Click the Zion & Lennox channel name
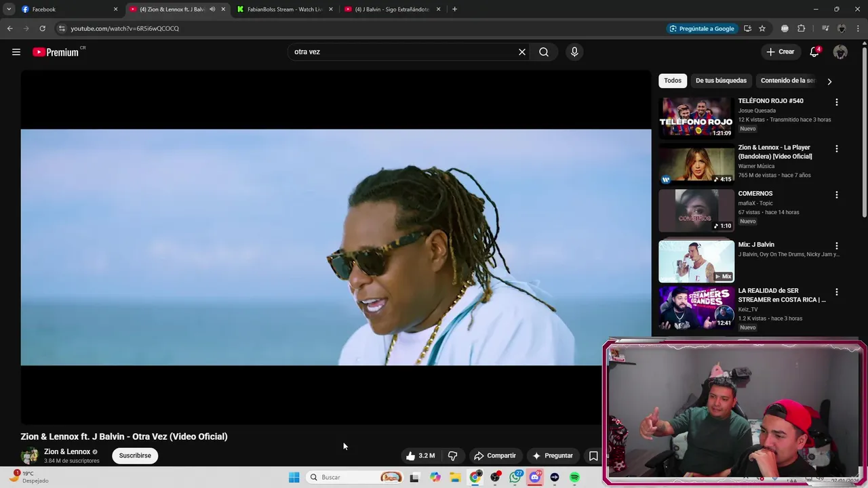868x488 pixels. [67, 451]
